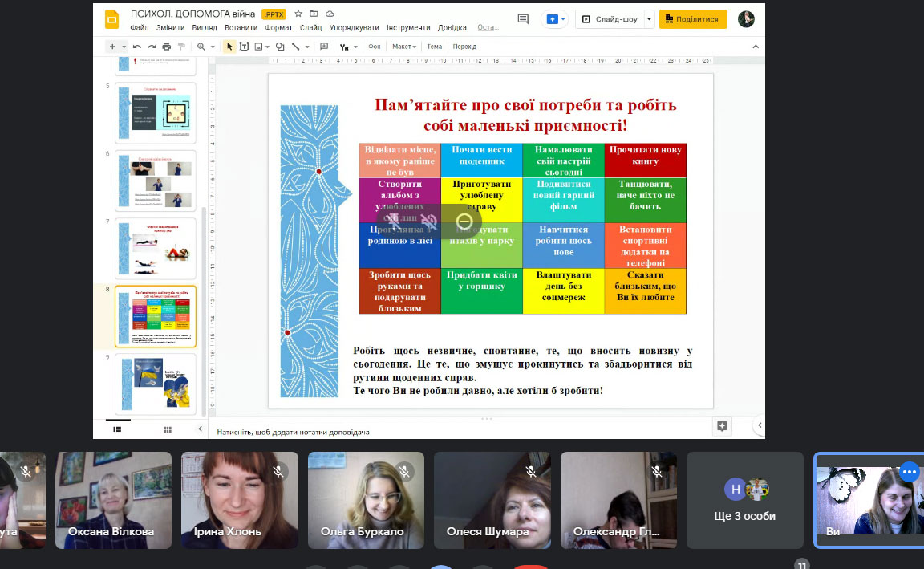Screen dimensions: 924x569
Task: Expand the Слайд-шоу options dropdown arrow
Action: coord(649,19)
